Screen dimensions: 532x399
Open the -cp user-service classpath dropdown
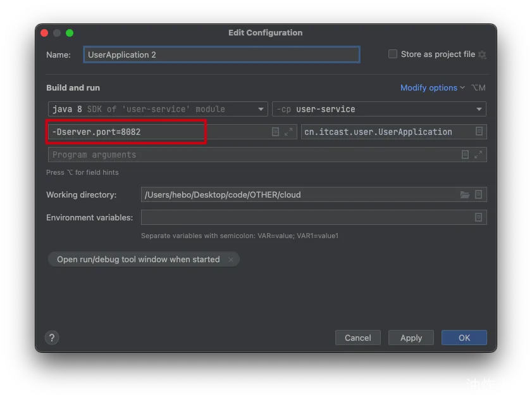point(379,109)
